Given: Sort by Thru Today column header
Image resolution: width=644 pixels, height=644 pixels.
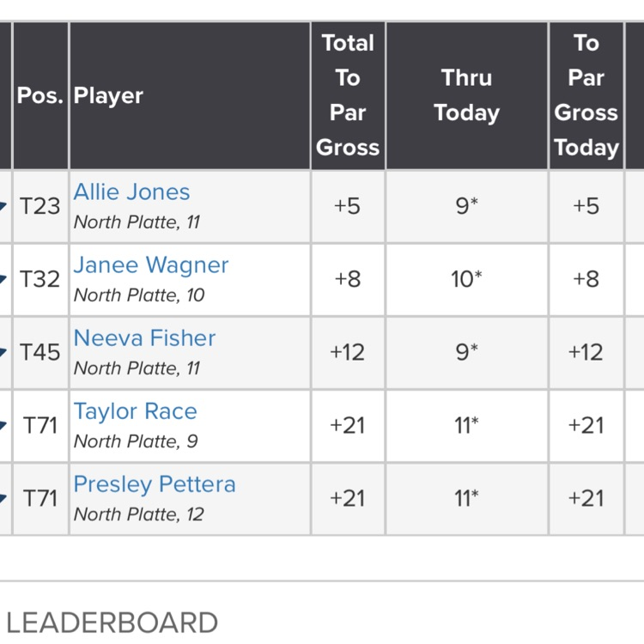Looking at the screenshot, I should click(x=467, y=95).
